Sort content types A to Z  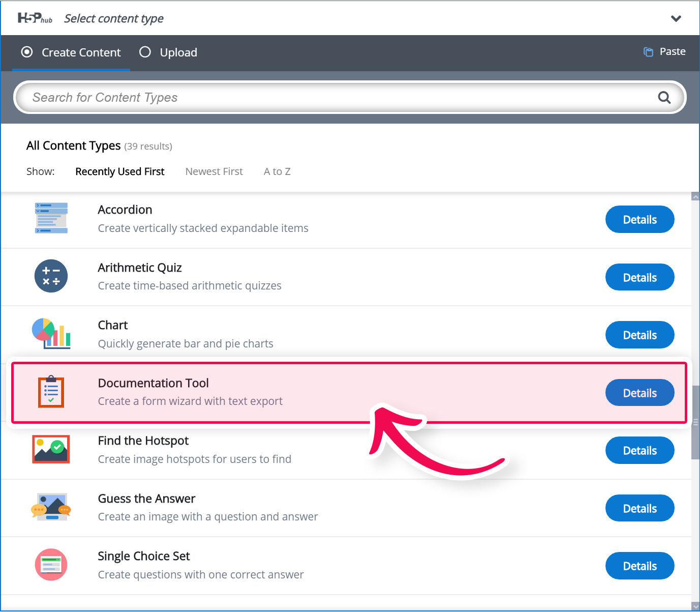pos(277,171)
